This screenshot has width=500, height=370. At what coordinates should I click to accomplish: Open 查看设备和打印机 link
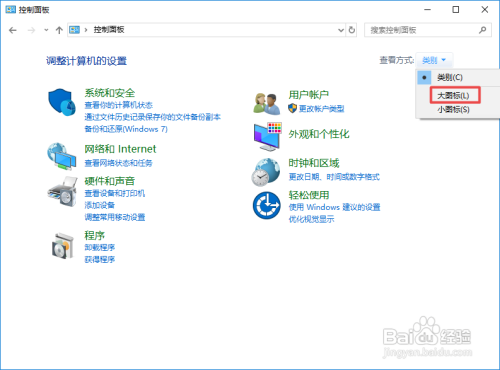(x=115, y=193)
